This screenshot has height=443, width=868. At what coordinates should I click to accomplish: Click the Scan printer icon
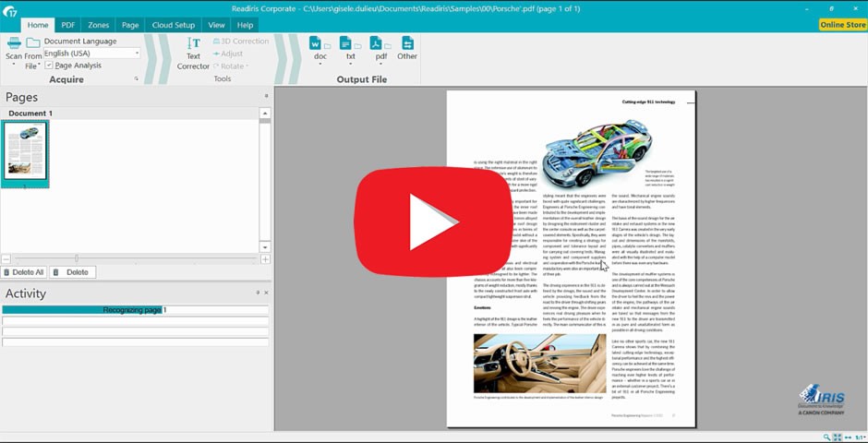coord(14,42)
